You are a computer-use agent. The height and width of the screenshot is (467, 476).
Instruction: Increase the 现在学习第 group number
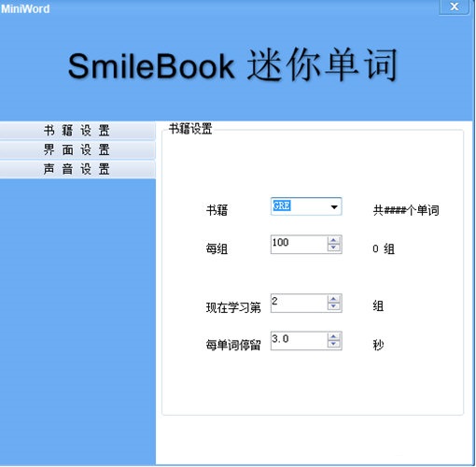pyautogui.click(x=333, y=299)
